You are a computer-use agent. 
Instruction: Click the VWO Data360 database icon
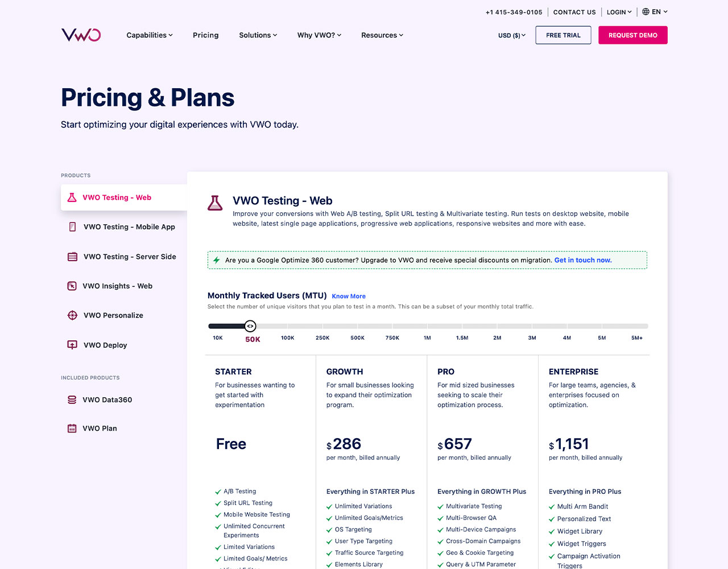[72, 399]
